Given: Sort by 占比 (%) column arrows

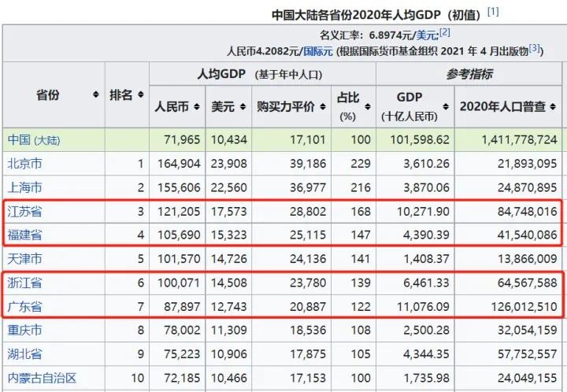Looking at the screenshot, I should (x=366, y=99).
